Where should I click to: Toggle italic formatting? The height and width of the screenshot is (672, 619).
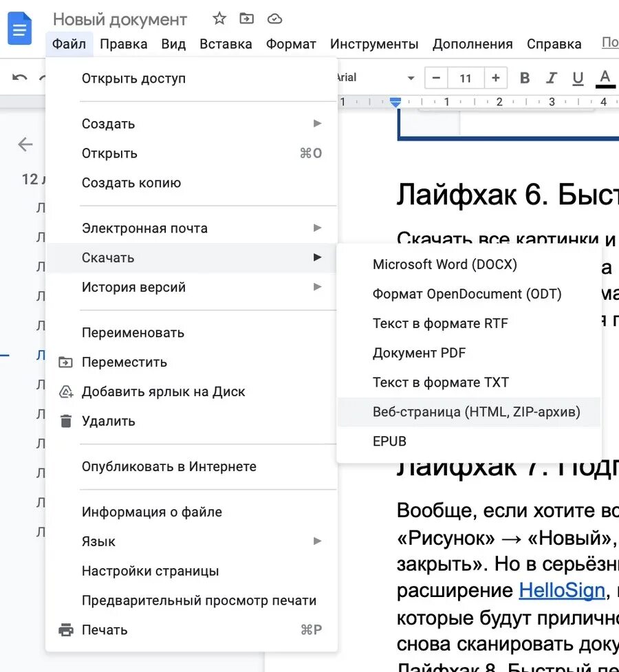point(552,78)
